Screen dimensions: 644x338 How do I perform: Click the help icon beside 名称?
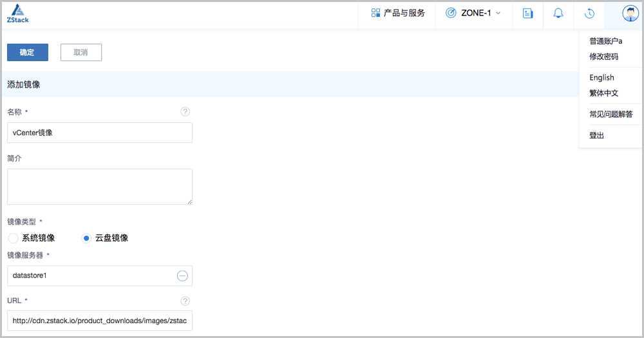(185, 112)
